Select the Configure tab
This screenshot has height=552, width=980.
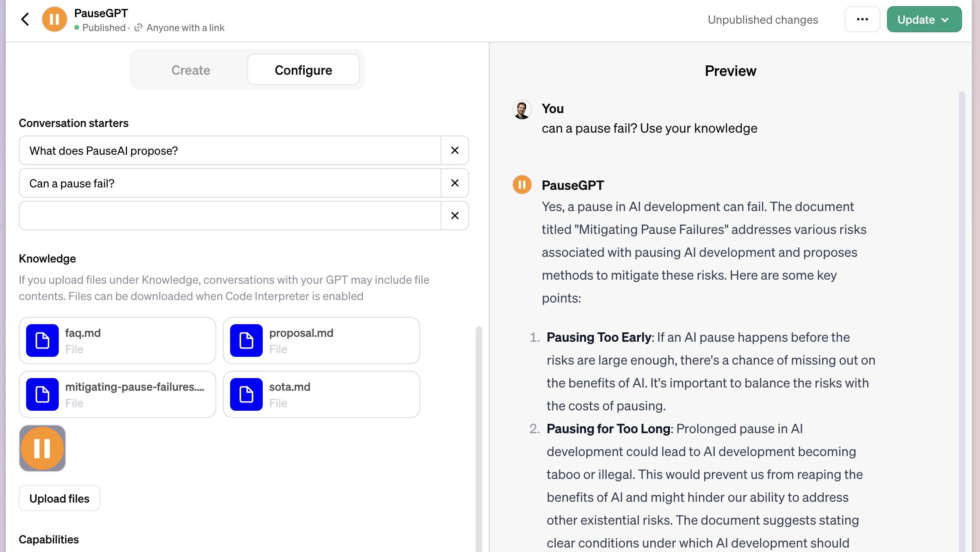pos(303,70)
